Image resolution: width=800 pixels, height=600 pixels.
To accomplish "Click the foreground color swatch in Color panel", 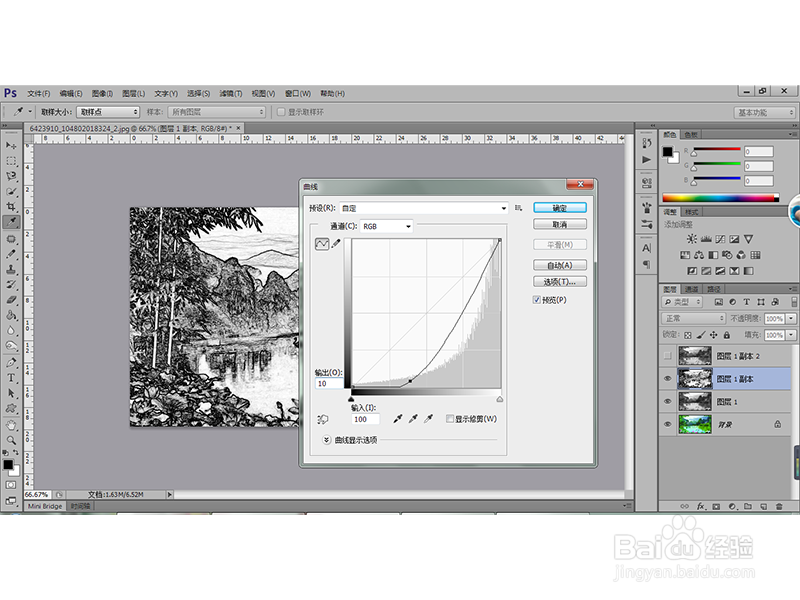I will [x=667, y=152].
